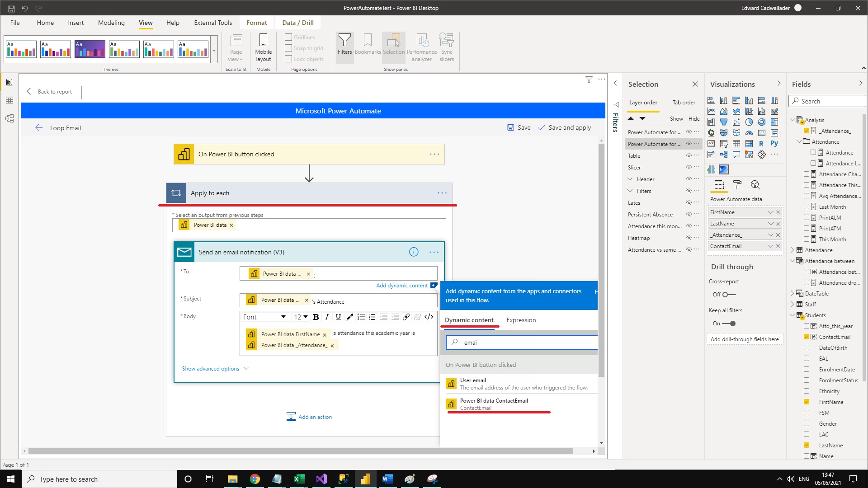The height and width of the screenshot is (488, 868).
Task: Open the Modeling ribbon tab
Action: point(111,23)
